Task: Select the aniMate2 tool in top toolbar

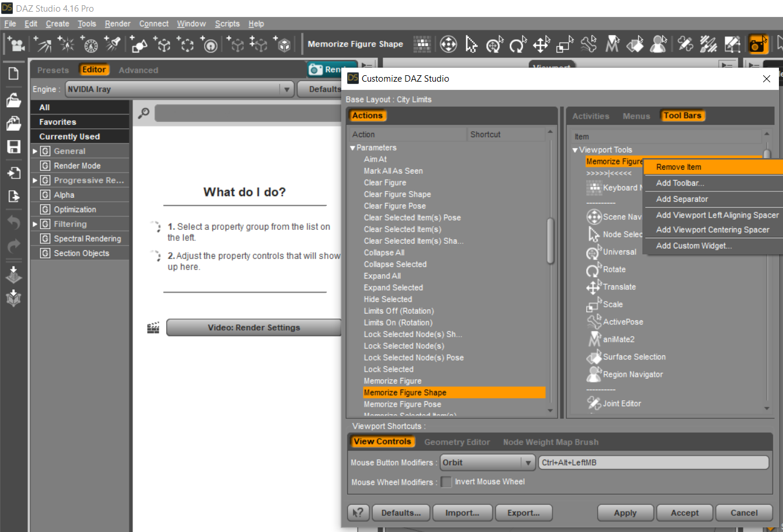Action: (x=612, y=44)
